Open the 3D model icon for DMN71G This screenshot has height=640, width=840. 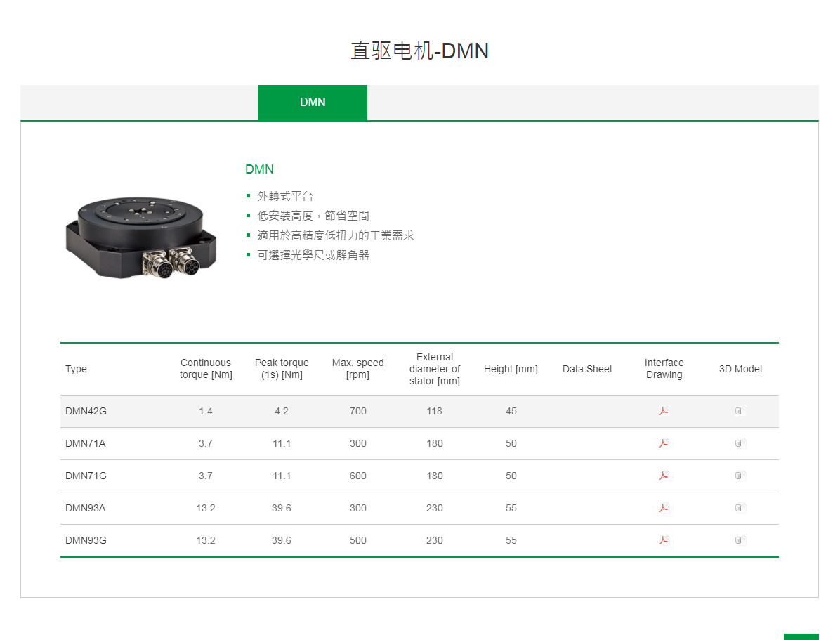tap(739, 476)
